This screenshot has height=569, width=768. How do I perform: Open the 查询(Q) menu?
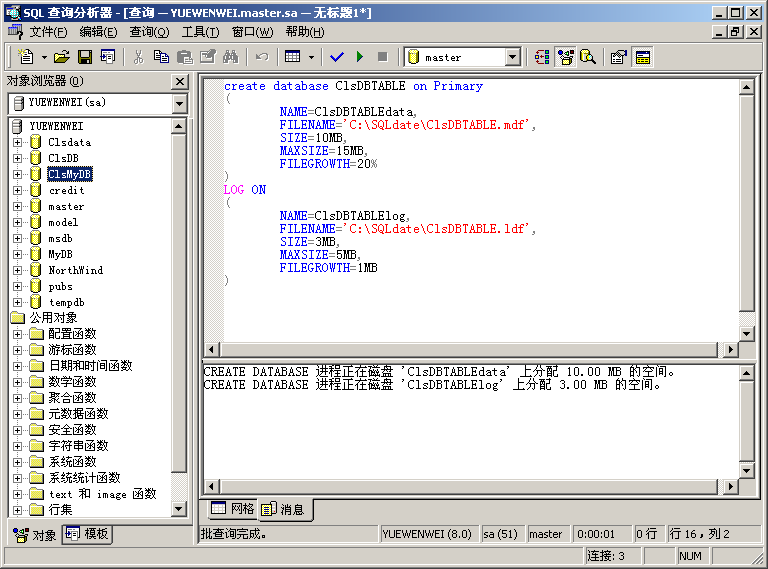[x=149, y=32]
